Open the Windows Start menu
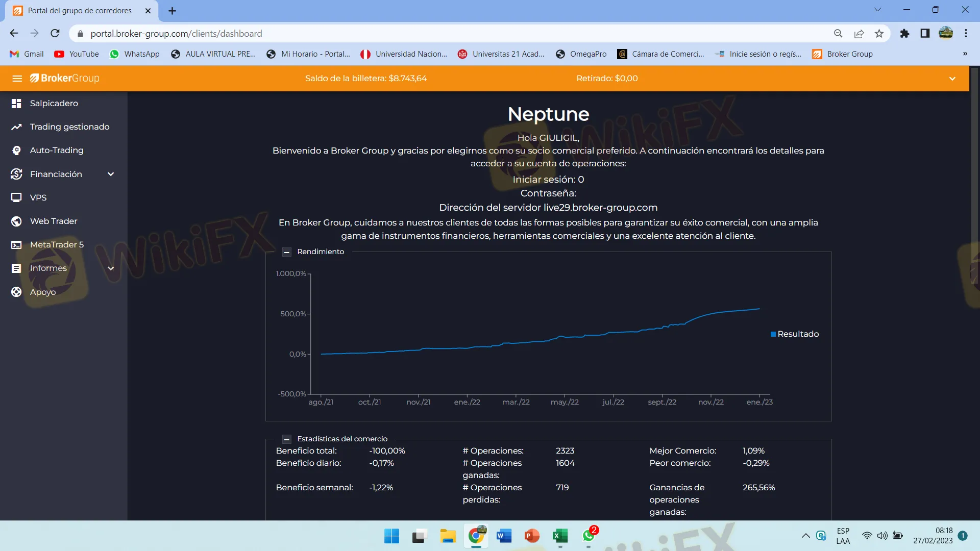 (x=391, y=536)
